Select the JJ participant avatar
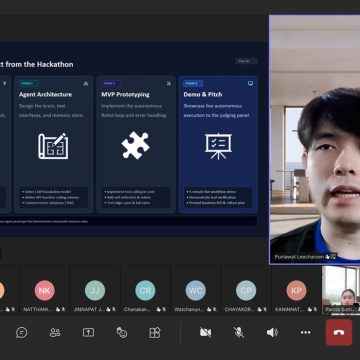This screenshot has height=360, width=360. coord(95,290)
